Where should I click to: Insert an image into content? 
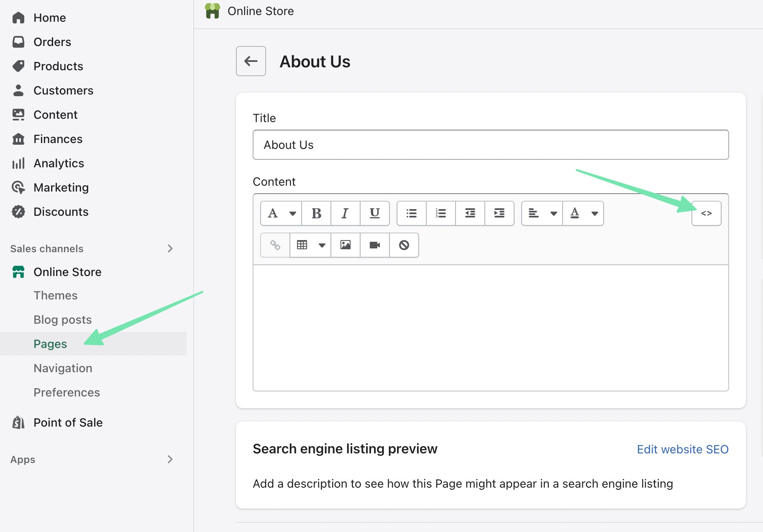click(x=345, y=245)
